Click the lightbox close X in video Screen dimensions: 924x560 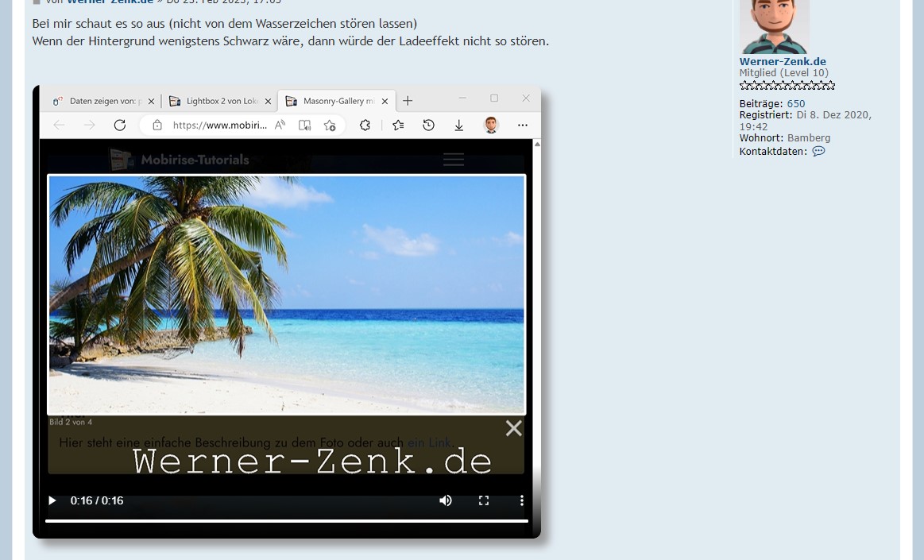[514, 428]
